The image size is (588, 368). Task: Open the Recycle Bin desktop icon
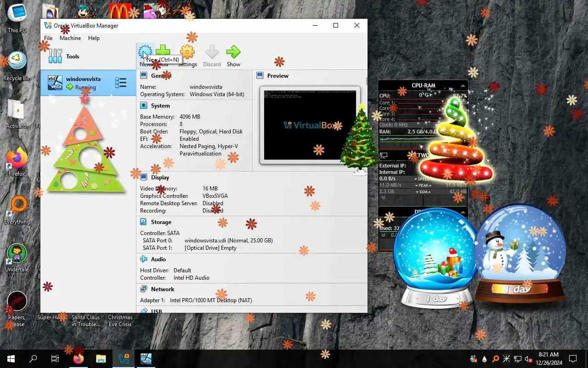pyautogui.click(x=17, y=66)
